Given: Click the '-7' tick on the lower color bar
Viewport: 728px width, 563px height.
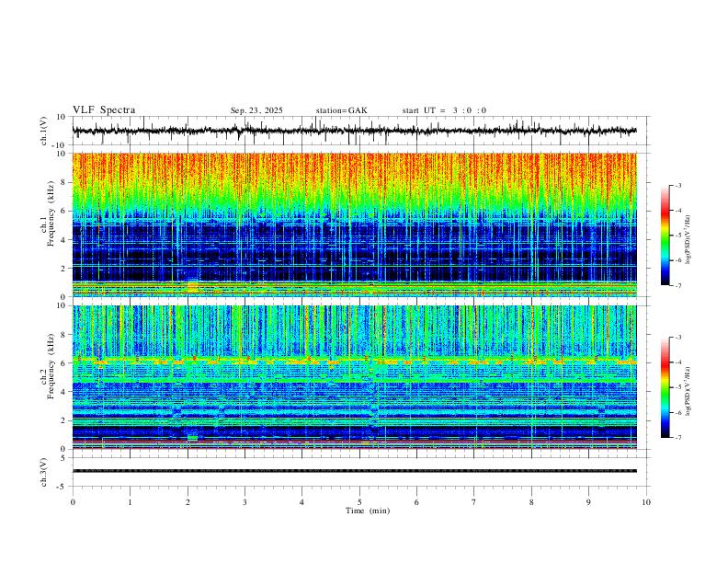Looking at the screenshot, I should [678, 438].
